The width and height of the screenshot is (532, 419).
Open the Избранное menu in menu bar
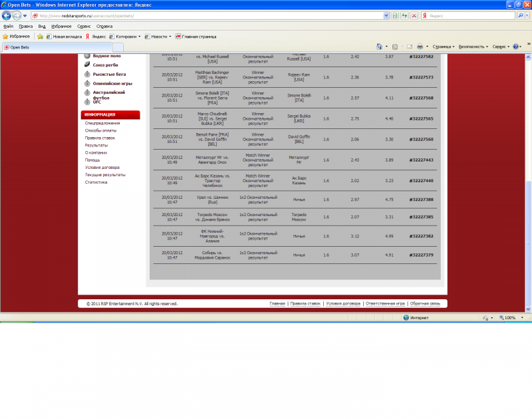(x=61, y=26)
